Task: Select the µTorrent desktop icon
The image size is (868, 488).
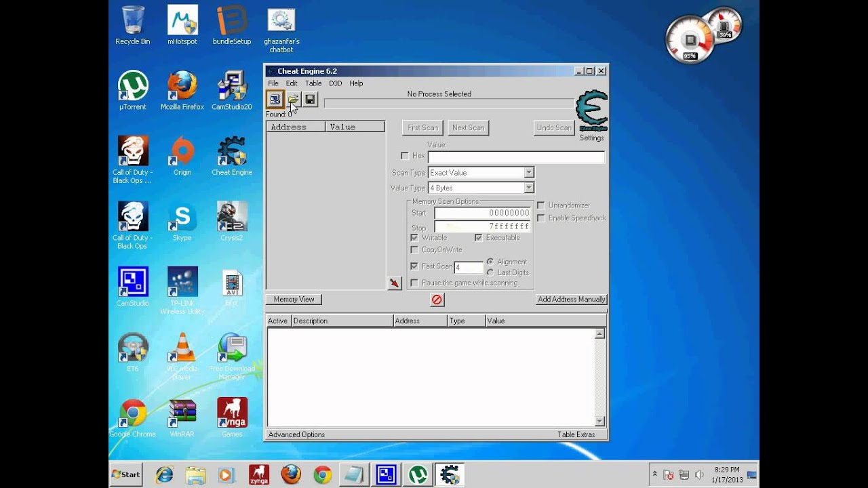Action: [x=133, y=91]
